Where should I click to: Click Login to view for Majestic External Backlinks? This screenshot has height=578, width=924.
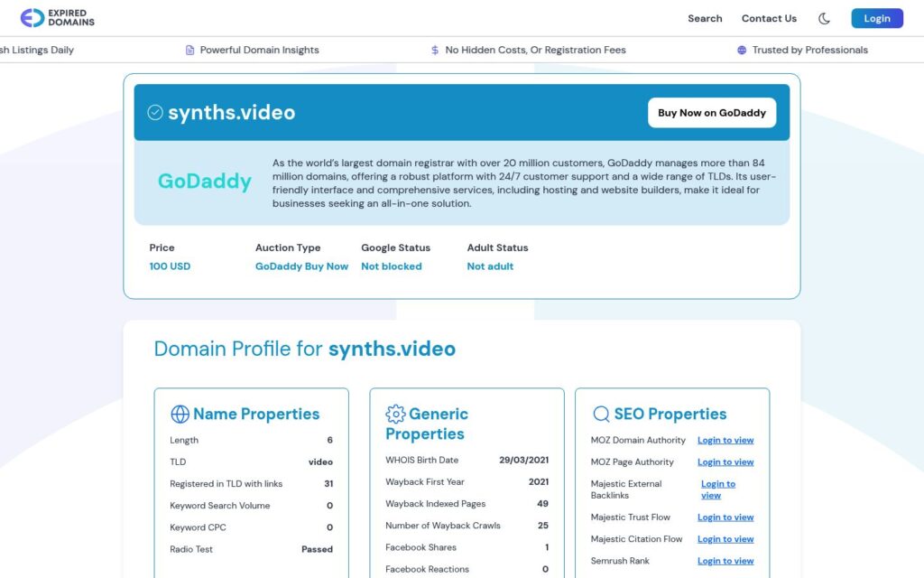[717, 489]
